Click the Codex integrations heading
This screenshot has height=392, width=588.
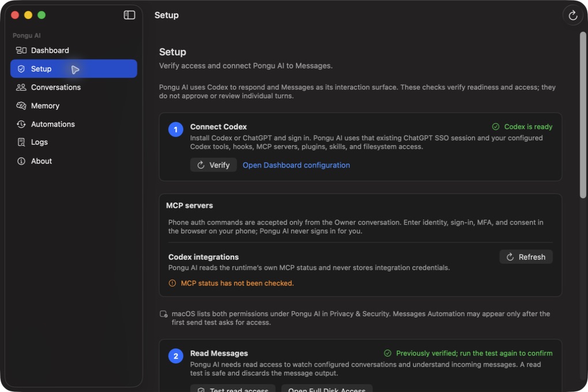203,257
